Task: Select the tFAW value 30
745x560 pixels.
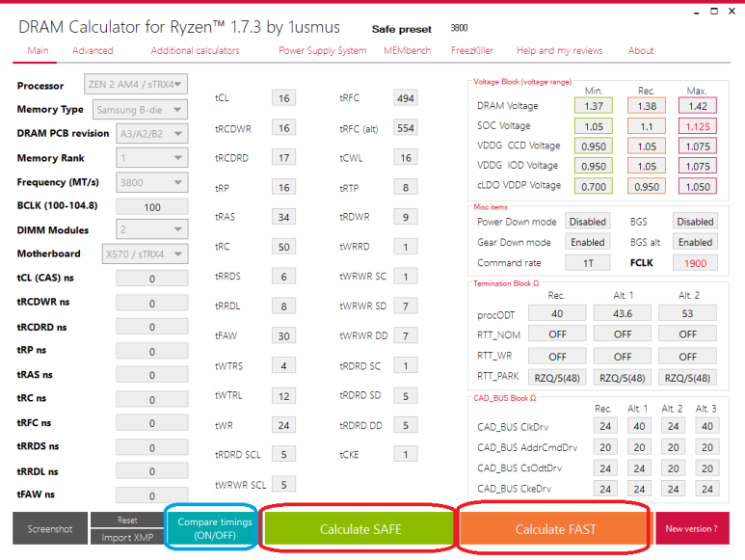Action: pyautogui.click(x=283, y=335)
